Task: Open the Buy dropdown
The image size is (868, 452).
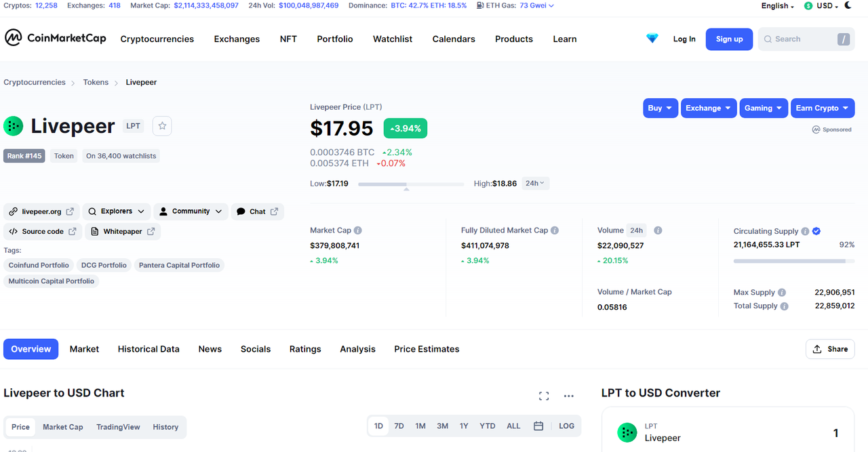Action: coord(661,108)
